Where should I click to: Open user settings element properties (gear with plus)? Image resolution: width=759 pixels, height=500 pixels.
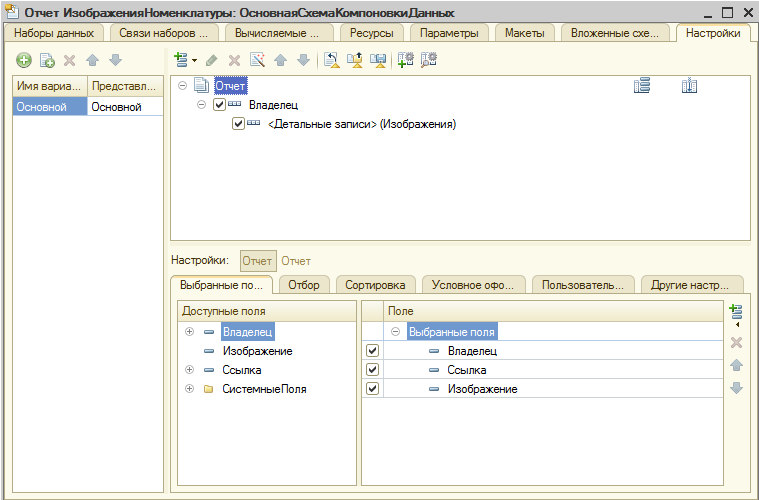[406, 60]
